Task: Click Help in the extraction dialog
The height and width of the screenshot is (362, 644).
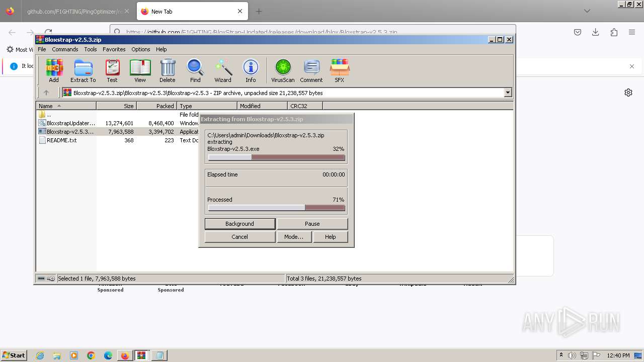Action: [x=331, y=237]
